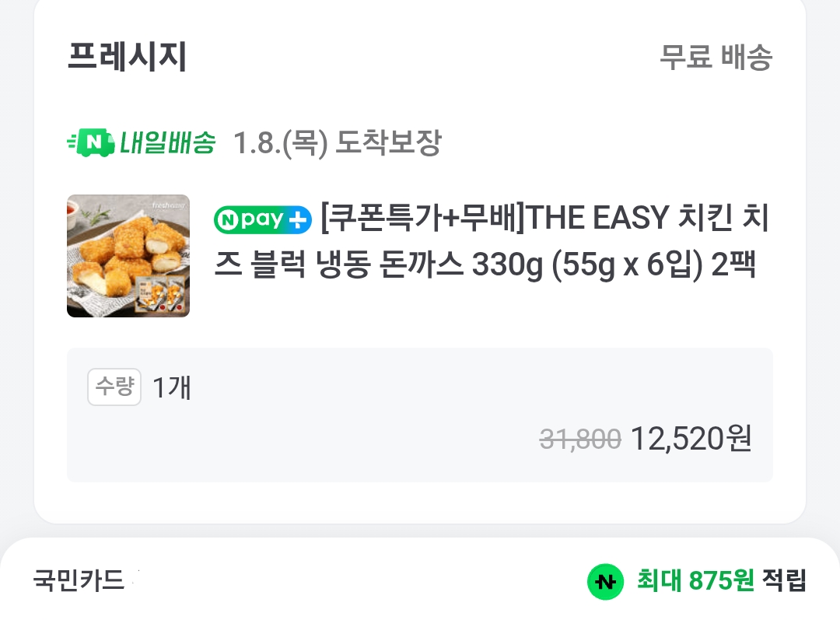Tap the 적립 word in bottom bar
The width and height of the screenshot is (840, 620).
(783, 580)
